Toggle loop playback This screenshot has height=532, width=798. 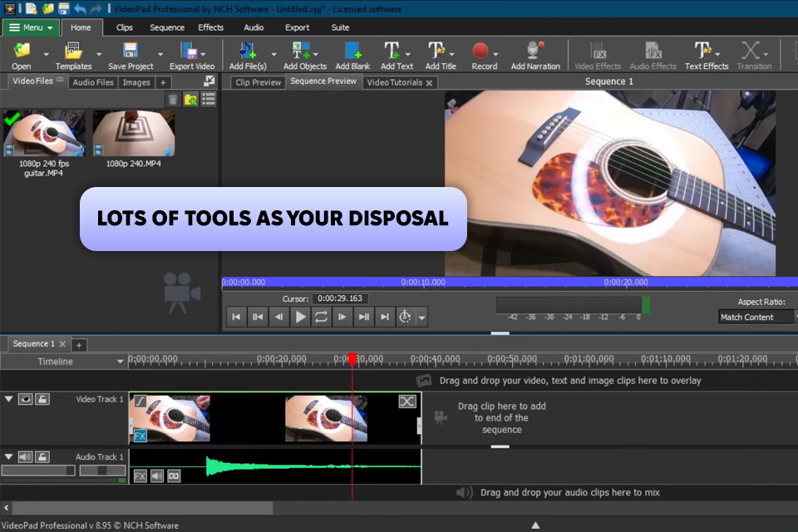[321, 317]
